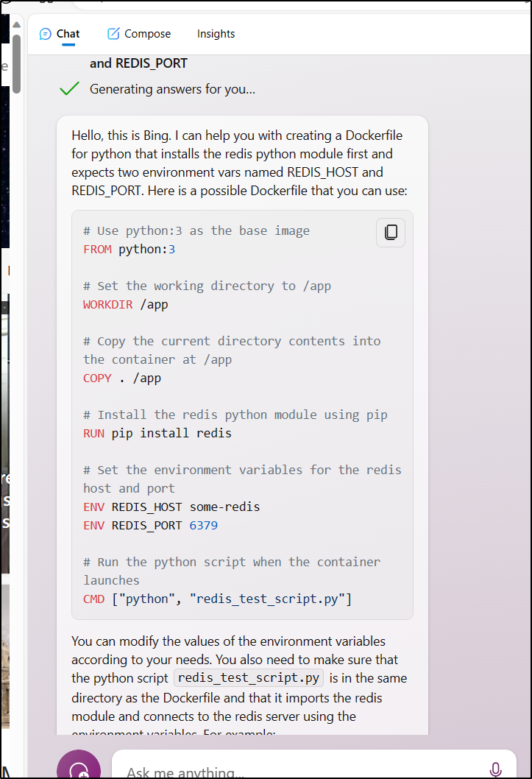Switch to the Chat tab
The width and height of the screenshot is (532, 779).
(60, 34)
